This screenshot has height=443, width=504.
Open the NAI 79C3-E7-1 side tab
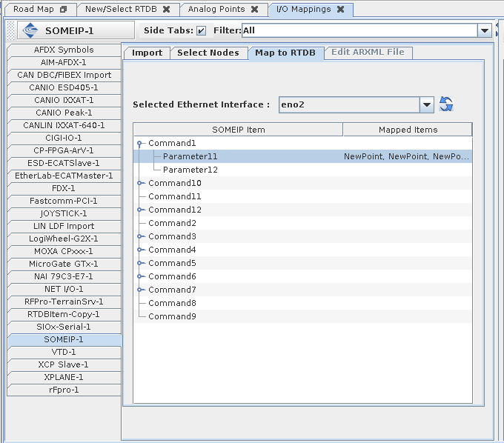point(64,276)
